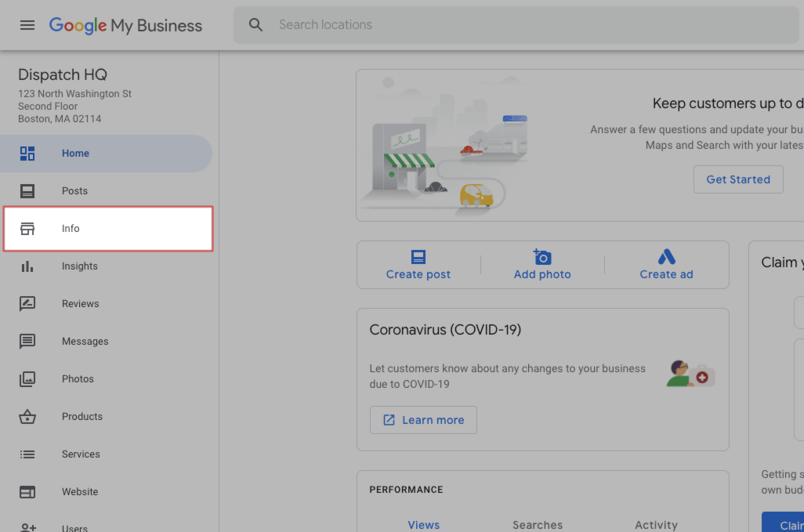Screen dimensions: 804x532
Task: Click the COVID-19 doctor illustration
Action: point(690,374)
